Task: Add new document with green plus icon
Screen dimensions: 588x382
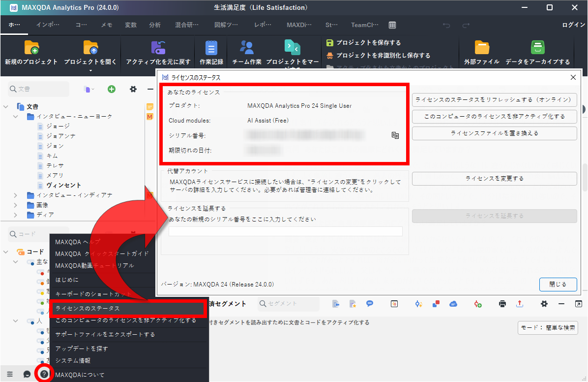Action: (112, 89)
